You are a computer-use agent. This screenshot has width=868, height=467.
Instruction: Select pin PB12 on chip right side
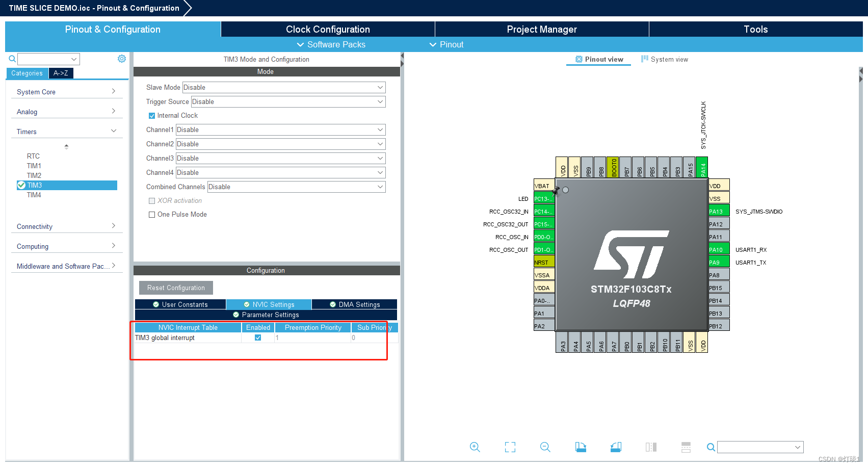tap(719, 326)
